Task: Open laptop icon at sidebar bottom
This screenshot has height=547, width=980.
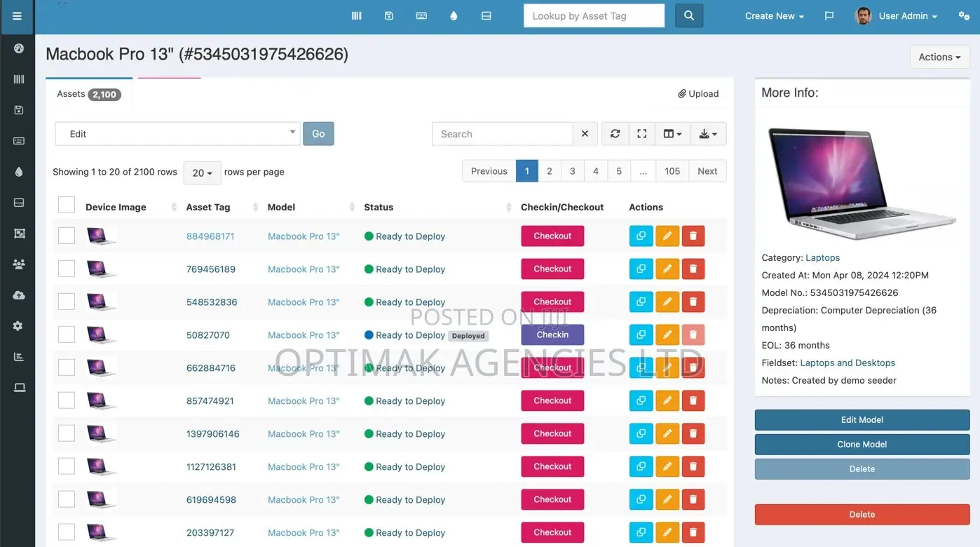Action: (19, 388)
